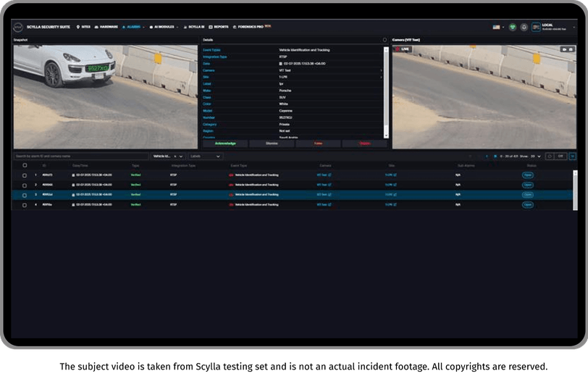Screen dimensions: 588x376
Task: Open the Scylla BI menu
Action: pos(194,27)
